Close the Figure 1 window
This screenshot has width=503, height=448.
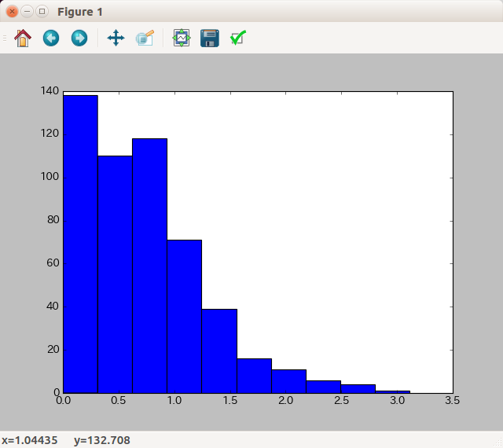pos(12,12)
